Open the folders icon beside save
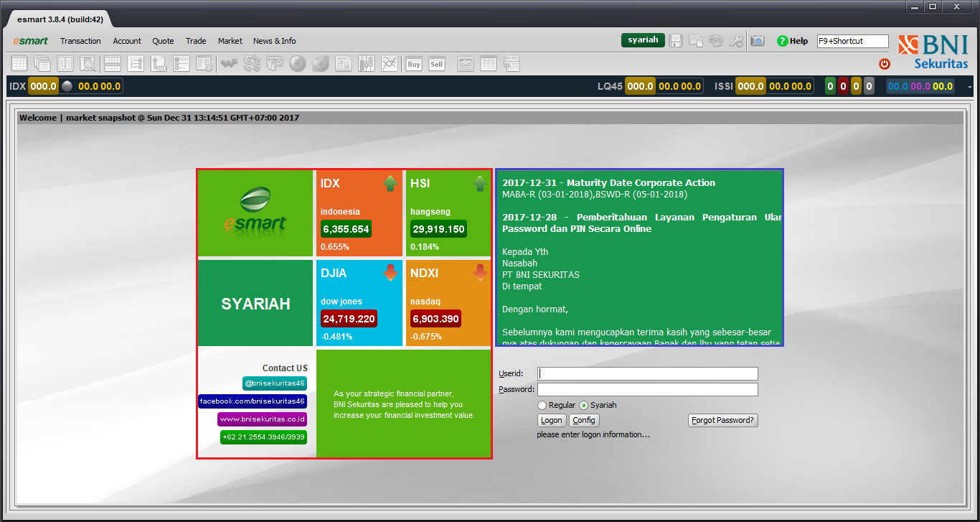Viewport: 980px width, 522px height. 696,41
